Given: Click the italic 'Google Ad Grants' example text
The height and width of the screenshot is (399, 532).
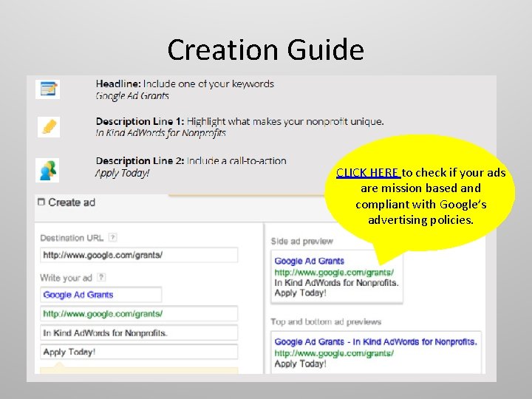Looking at the screenshot, I should pyautogui.click(x=132, y=95).
